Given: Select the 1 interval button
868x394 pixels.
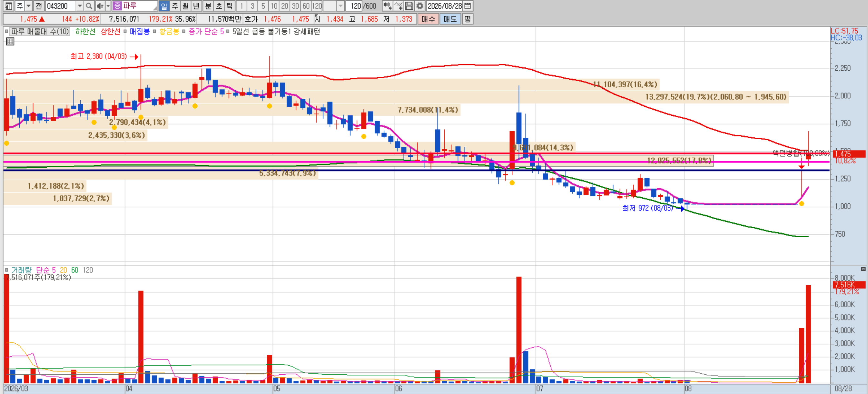Looking at the screenshot, I should pos(242,6).
